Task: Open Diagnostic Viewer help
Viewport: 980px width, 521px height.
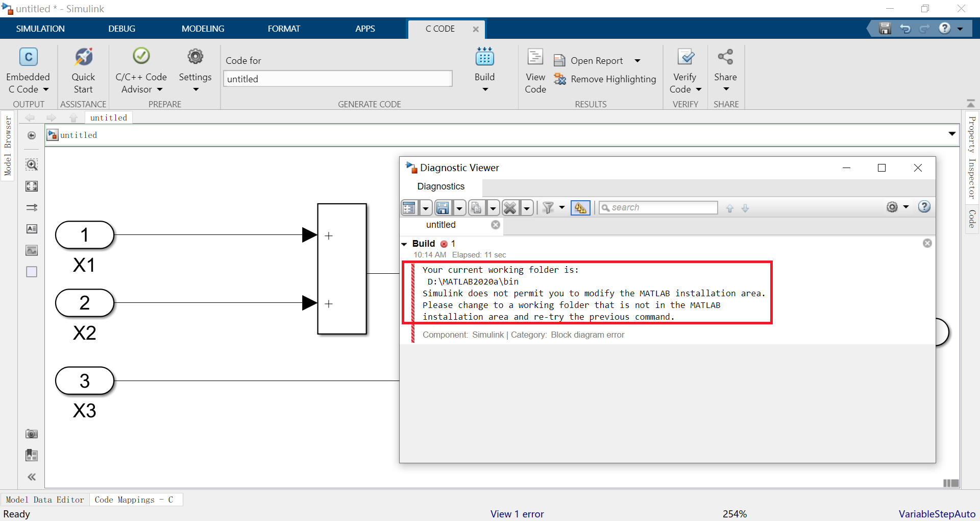Action: (924, 207)
